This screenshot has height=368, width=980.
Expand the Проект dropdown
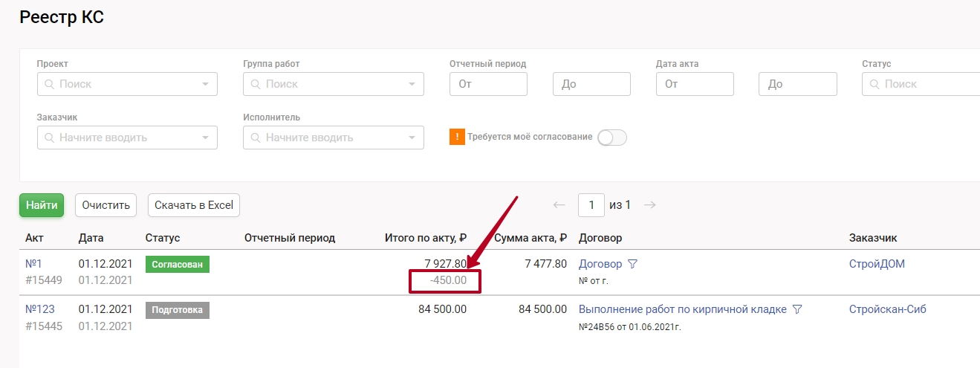pyautogui.click(x=205, y=84)
